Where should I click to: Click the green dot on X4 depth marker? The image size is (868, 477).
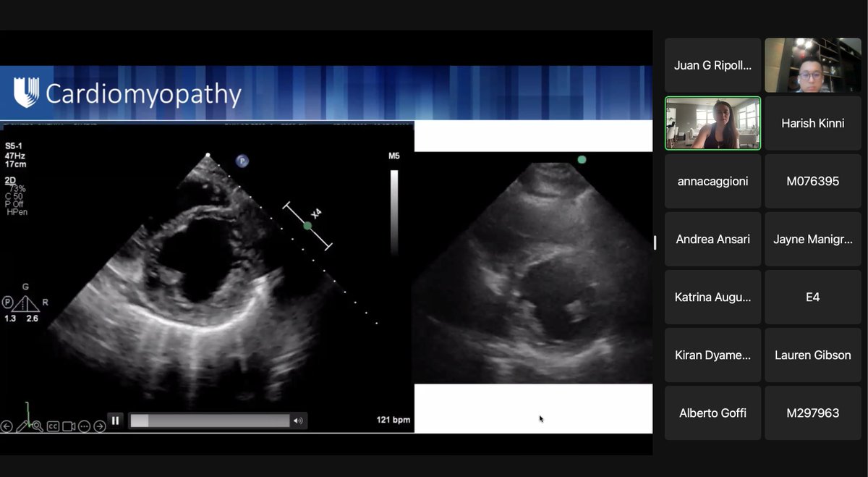[x=307, y=226]
